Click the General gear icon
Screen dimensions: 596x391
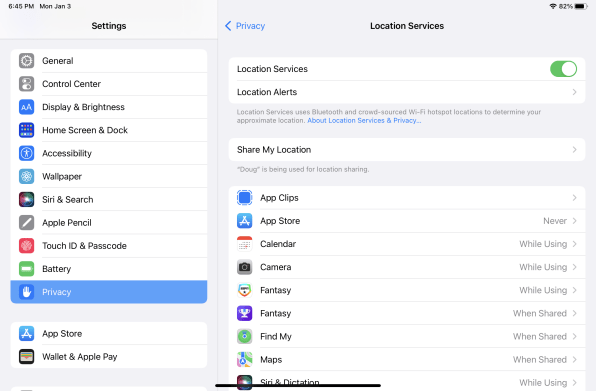pos(27,61)
